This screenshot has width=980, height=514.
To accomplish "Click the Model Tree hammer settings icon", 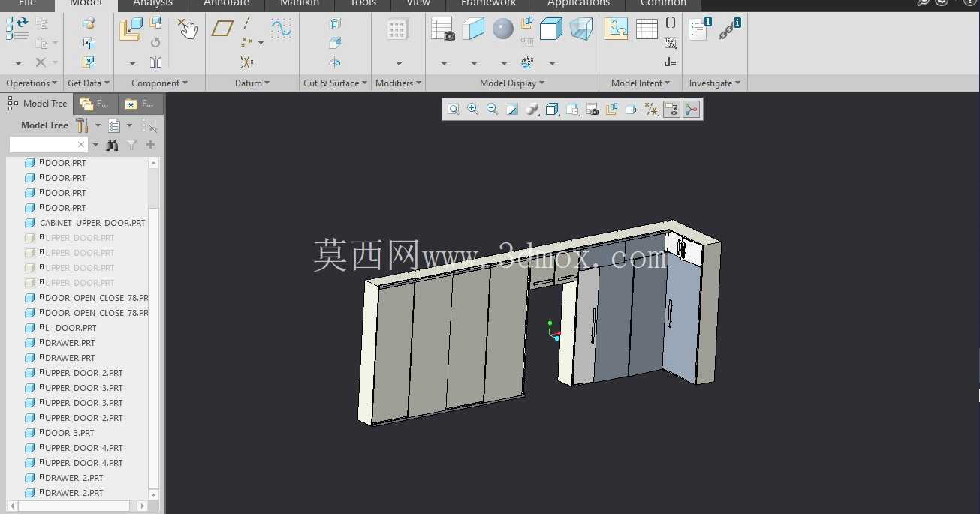I will tap(82, 125).
